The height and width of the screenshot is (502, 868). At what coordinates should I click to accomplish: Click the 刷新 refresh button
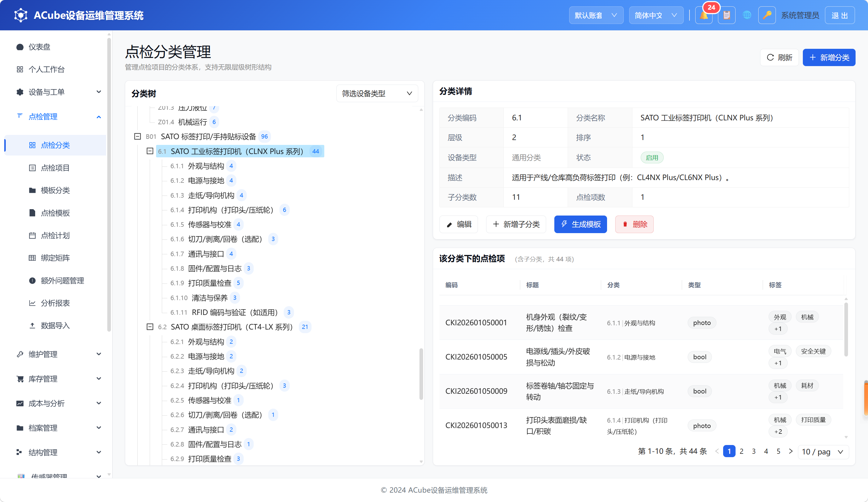point(779,58)
